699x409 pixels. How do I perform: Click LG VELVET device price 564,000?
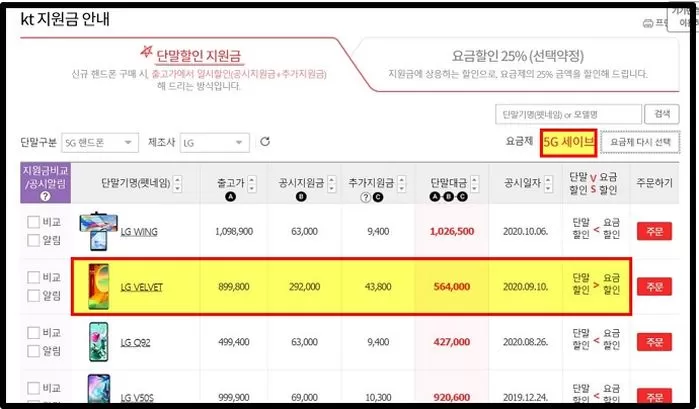[452, 287]
